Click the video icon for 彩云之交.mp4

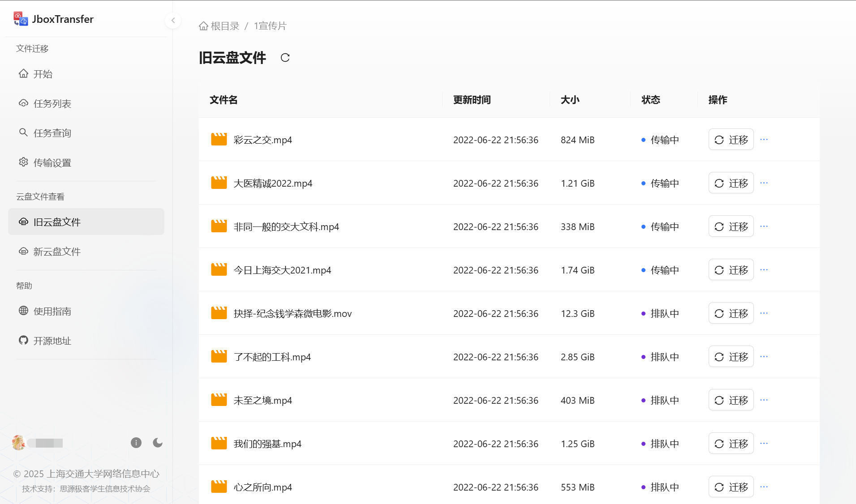219,140
